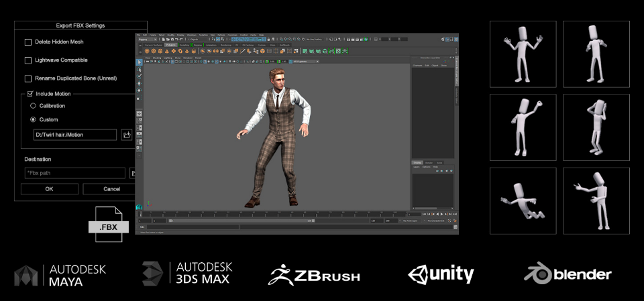Click the Maya time slider ruler
The width and height of the screenshot is (644, 301).
[273, 214]
